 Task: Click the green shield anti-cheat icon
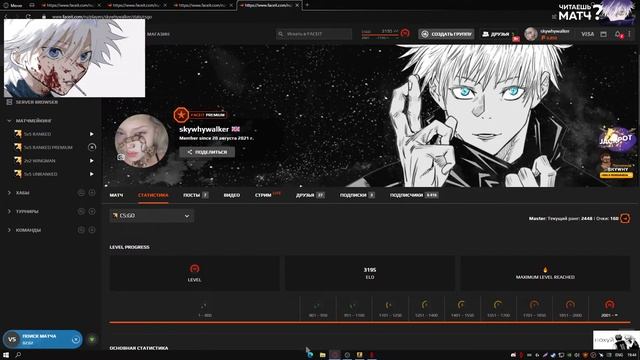[92, 340]
